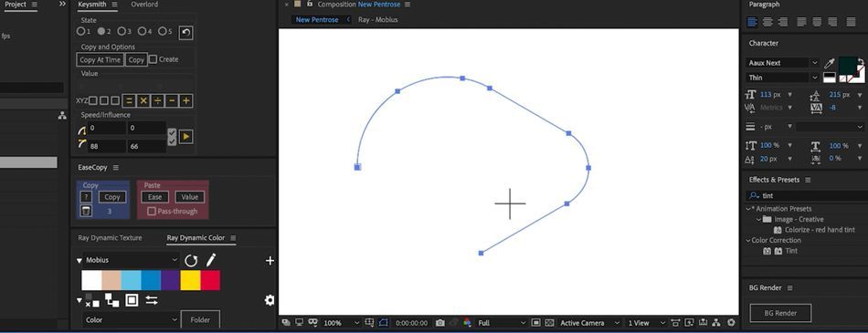Screen dimensions: 868x333
Task: Center align paragraph text
Action: pyautogui.click(x=767, y=22)
